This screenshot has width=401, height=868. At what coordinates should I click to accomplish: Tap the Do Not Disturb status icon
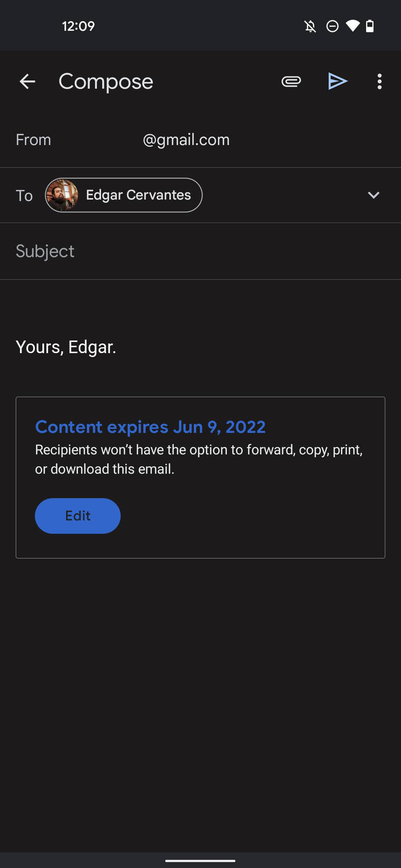point(332,26)
